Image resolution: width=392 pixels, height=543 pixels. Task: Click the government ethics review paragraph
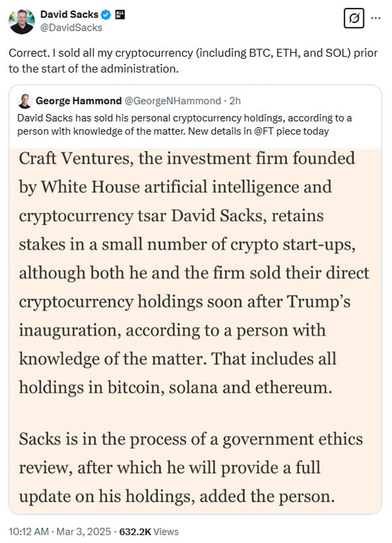[189, 467]
